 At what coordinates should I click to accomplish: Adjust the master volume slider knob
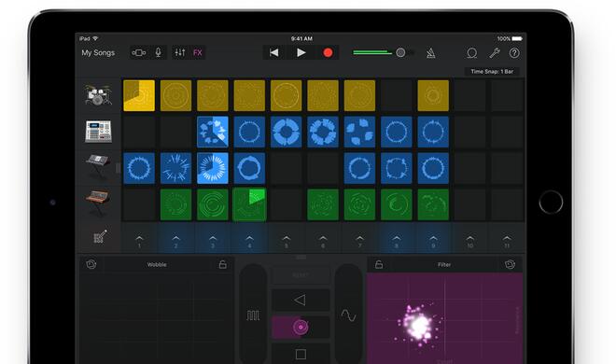pos(400,52)
